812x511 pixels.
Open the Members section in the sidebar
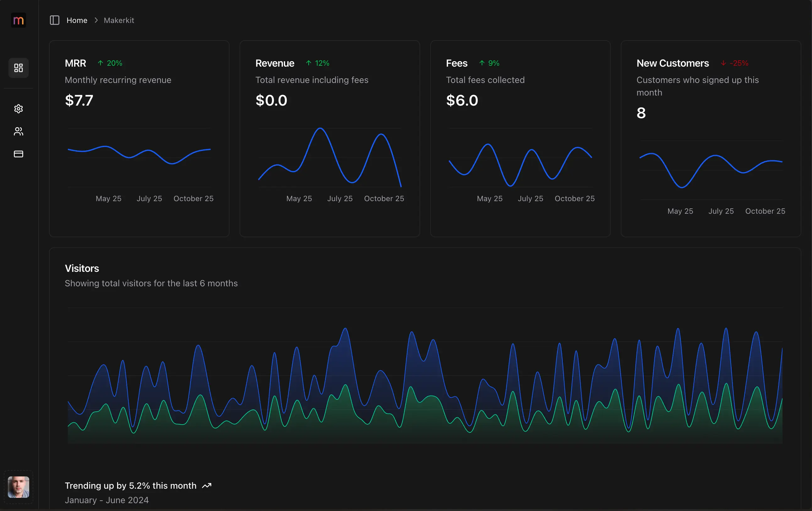pos(18,131)
